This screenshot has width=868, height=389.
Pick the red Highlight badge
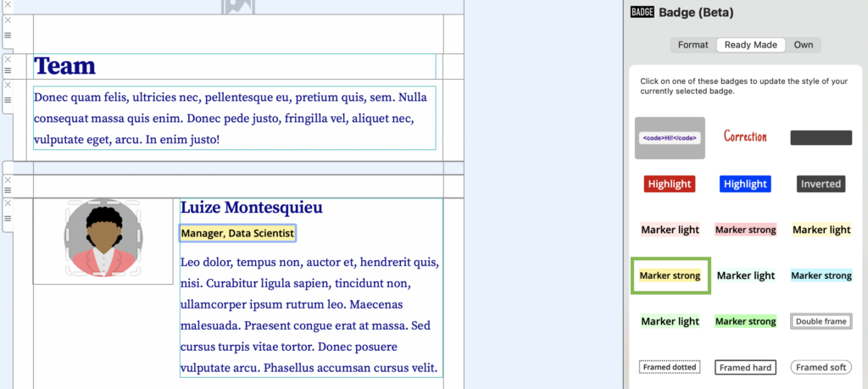pos(670,184)
